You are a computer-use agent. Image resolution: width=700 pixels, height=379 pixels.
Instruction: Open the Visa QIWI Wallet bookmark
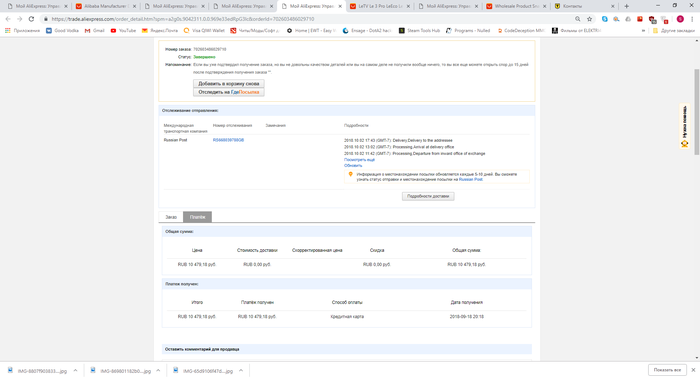pyautogui.click(x=204, y=31)
